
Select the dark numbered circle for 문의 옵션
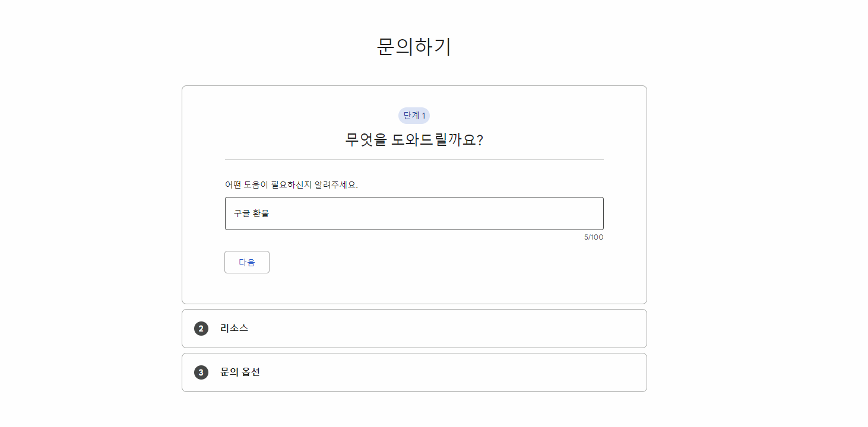tap(201, 372)
